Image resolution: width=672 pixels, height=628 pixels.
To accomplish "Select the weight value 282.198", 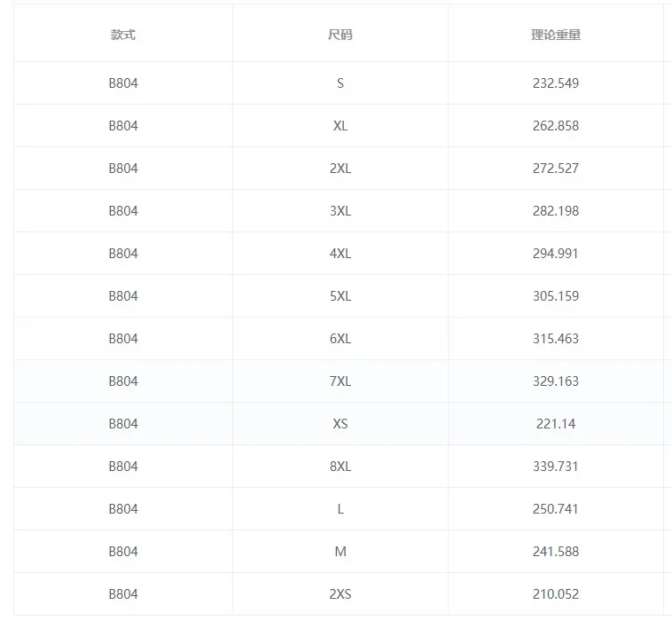I will coord(556,211).
